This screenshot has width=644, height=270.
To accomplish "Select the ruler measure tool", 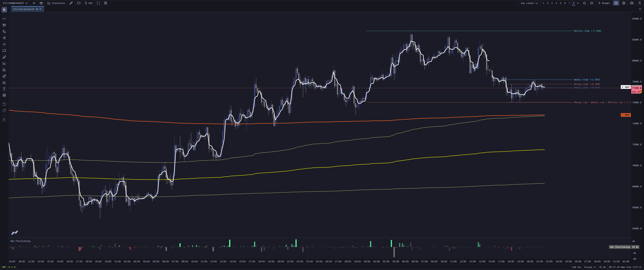I will click(x=4, y=76).
